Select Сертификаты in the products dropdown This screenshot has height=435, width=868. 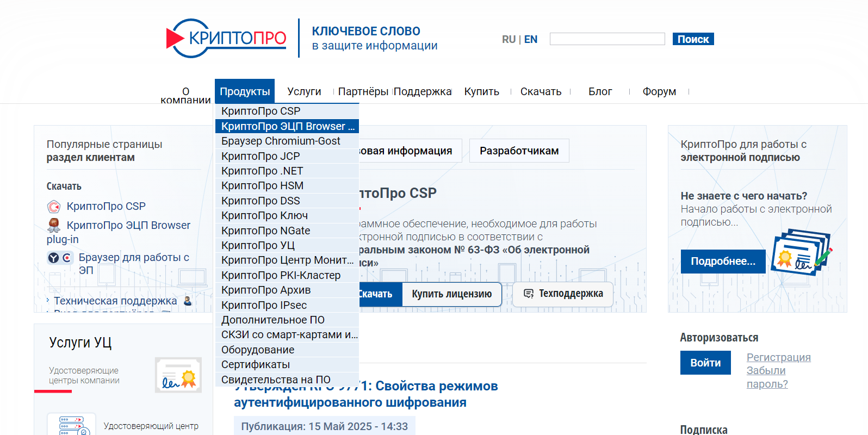click(256, 364)
